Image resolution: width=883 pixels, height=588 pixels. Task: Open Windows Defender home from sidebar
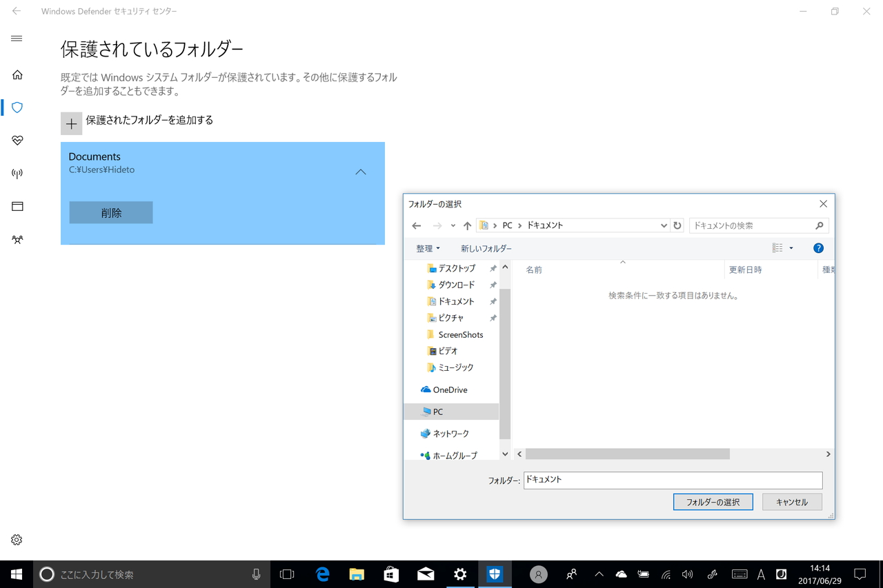[x=16, y=74]
